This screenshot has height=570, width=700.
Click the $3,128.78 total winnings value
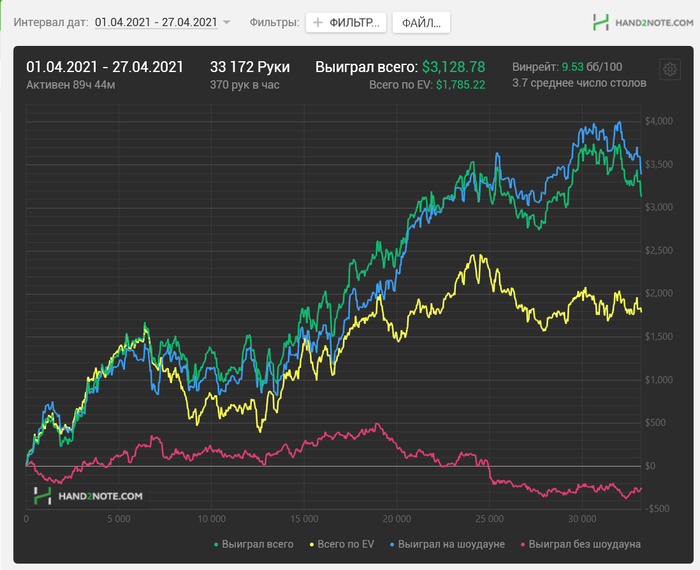coord(454,67)
